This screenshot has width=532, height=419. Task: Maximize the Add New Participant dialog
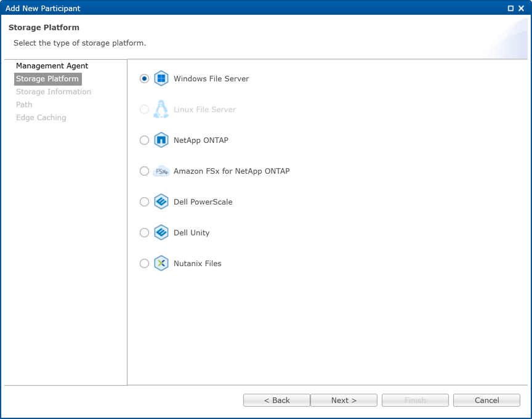point(510,8)
